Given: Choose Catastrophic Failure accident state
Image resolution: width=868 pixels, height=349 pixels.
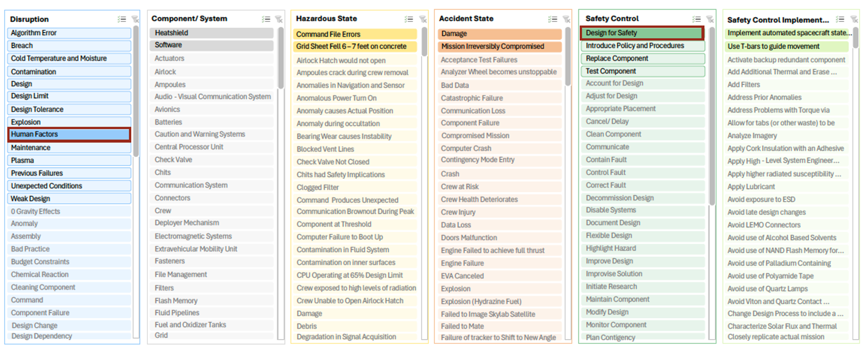Looking at the screenshot, I should 500,98.
